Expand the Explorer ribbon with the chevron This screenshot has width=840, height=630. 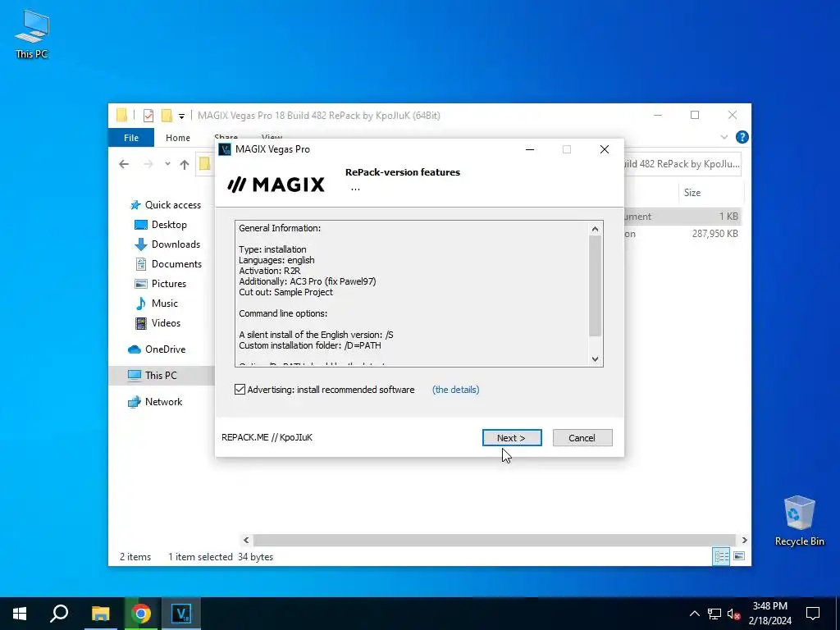tap(724, 137)
